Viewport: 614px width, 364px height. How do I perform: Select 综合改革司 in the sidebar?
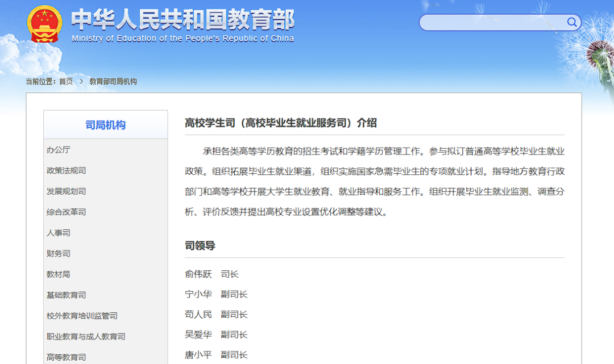point(66,212)
